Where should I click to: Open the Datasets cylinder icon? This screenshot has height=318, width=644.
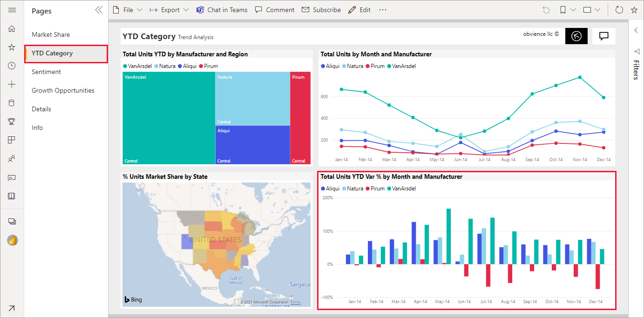click(12, 103)
